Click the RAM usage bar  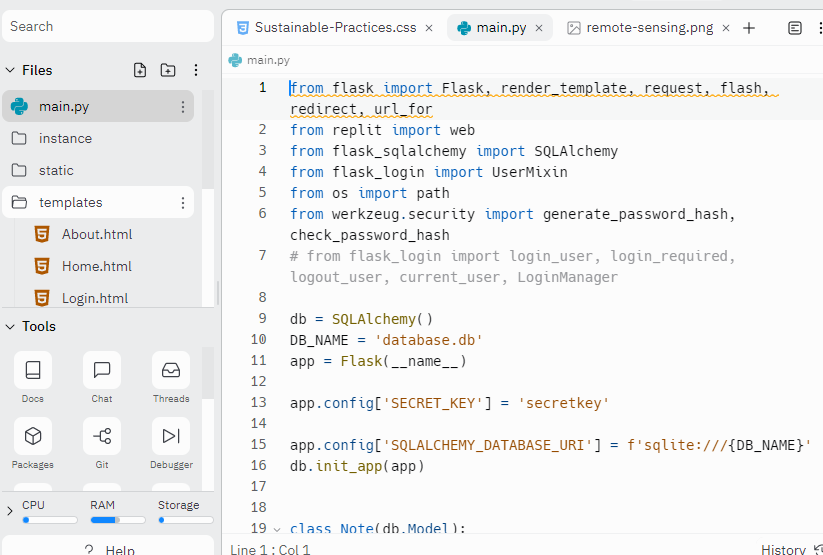point(118,520)
